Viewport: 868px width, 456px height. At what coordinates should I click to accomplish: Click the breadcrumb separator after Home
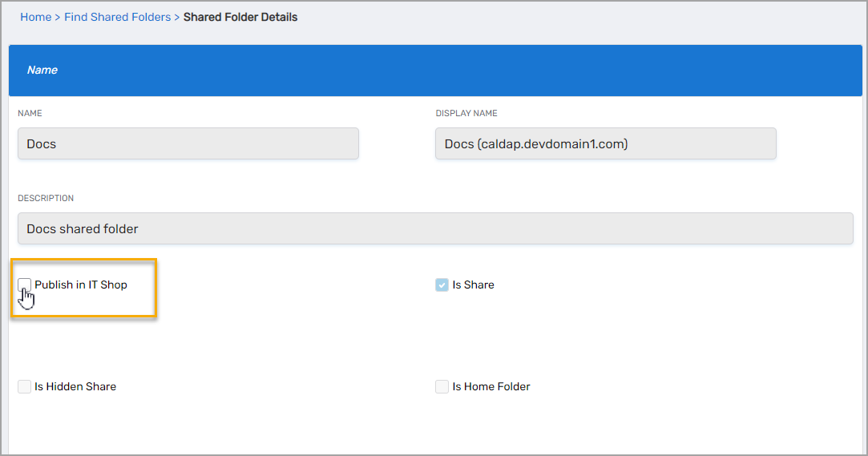click(x=58, y=17)
